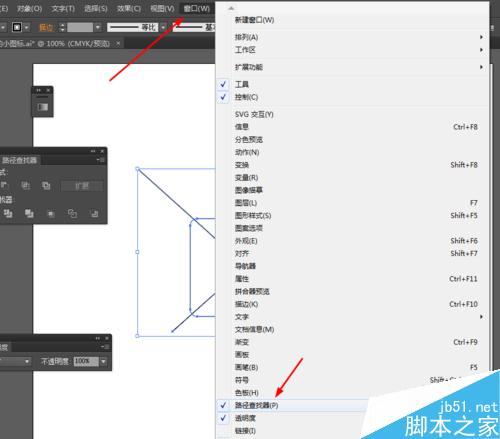Choose 新建窗口(W) new window

tap(353, 20)
